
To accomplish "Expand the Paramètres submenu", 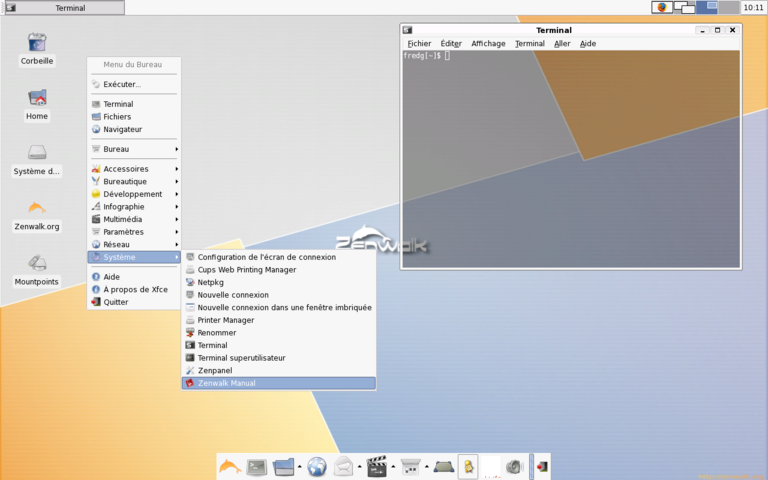I will [x=134, y=232].
